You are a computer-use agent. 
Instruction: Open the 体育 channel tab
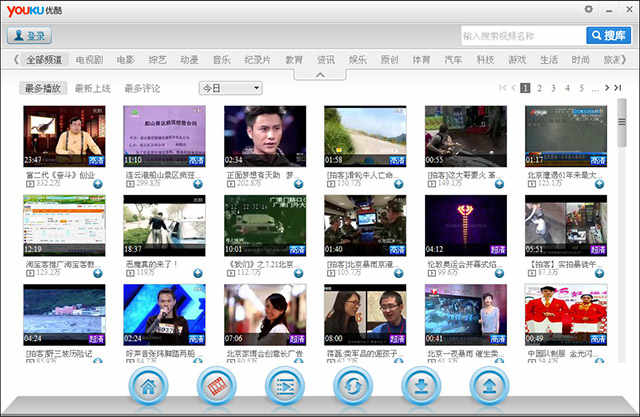(x=421, y=60)
